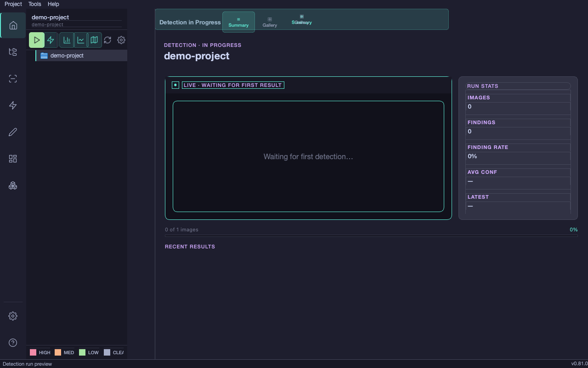Image resolution: width=588 pixels, height=368 pixels.
Task: Click Detection run preview status text
Action: (x=28, y=364)
